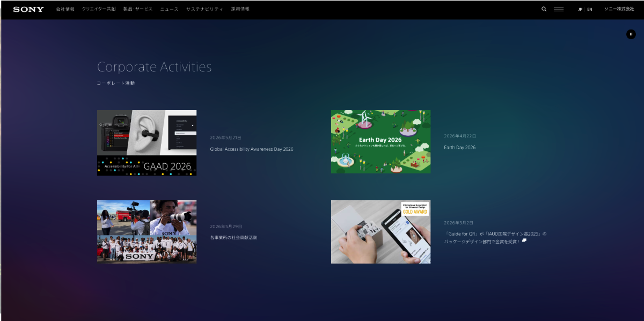Click the date 2026年5月21日
The width and height of the screenshot is (644, 321).
225,138
